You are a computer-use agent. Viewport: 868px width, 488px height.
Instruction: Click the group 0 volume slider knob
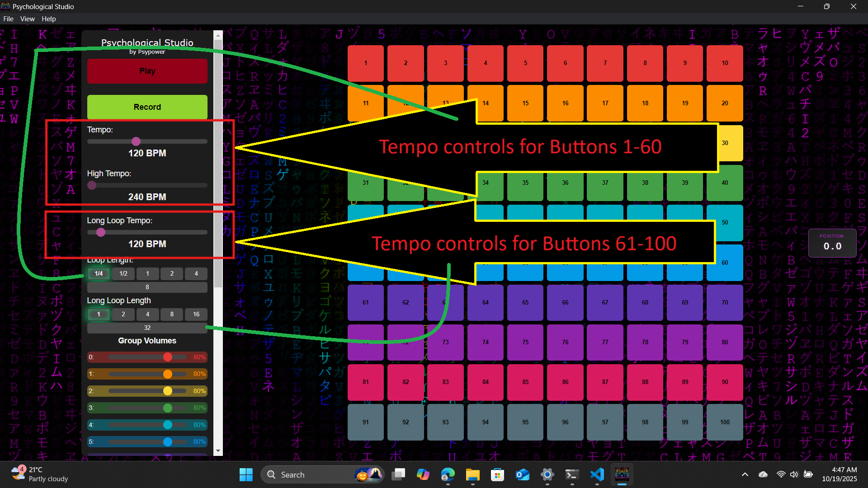point(168,357)
